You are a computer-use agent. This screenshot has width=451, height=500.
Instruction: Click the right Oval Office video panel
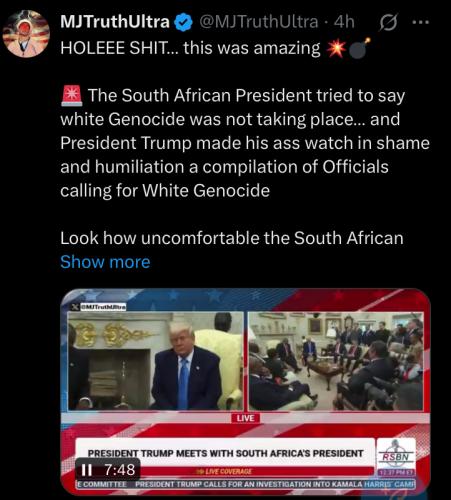pos(336,361)
